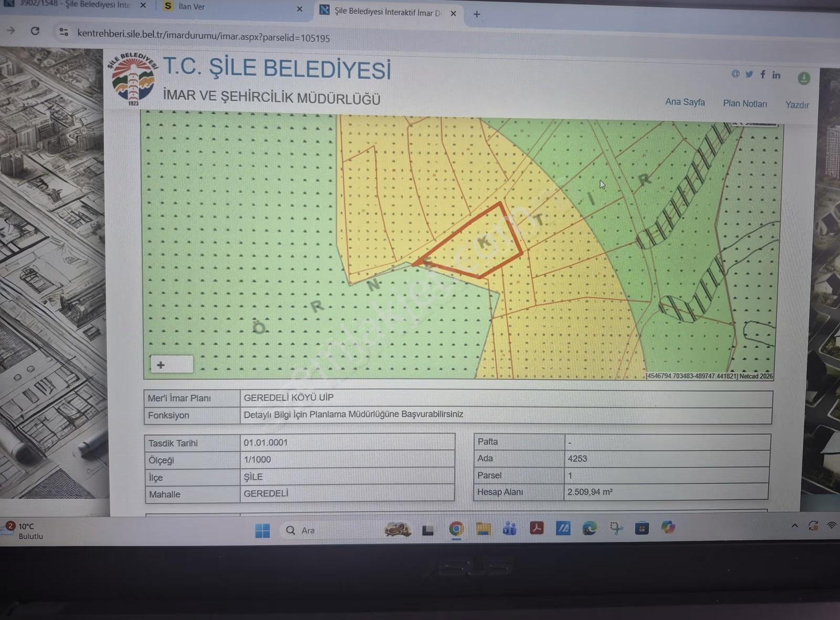Open Microsoft Store from the taskbar
This screenshot has height=620, width=840.
pos(642,528)
